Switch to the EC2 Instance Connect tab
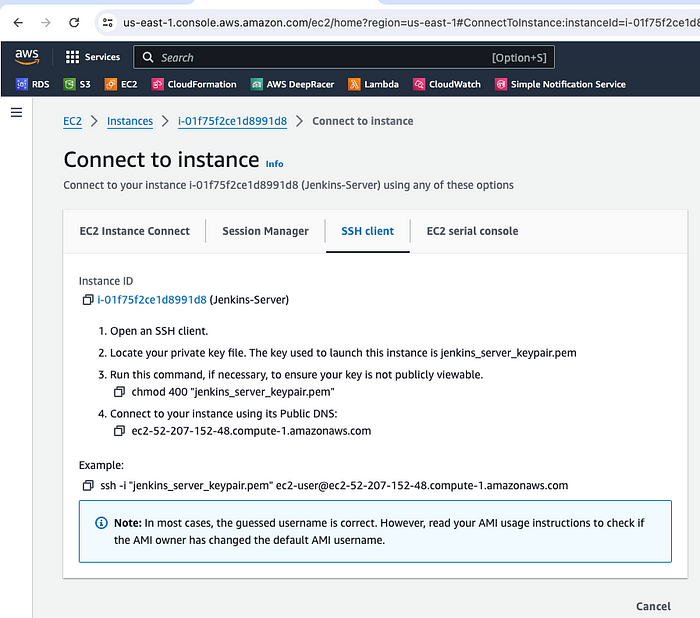This screenshot has height=618, width=700. [x=134, y=231]
